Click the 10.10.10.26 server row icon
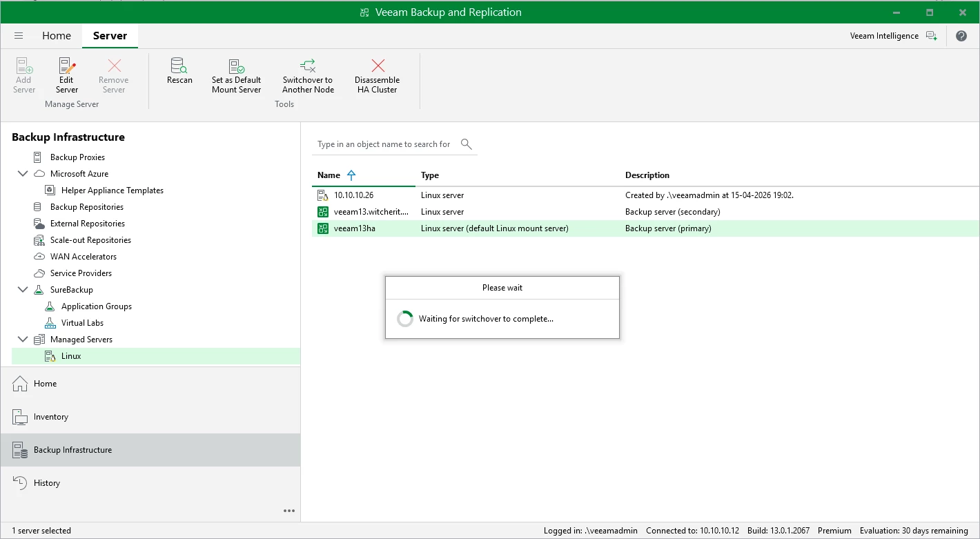The height and width of the screenshot is (539, 980). tap(323, 195)
